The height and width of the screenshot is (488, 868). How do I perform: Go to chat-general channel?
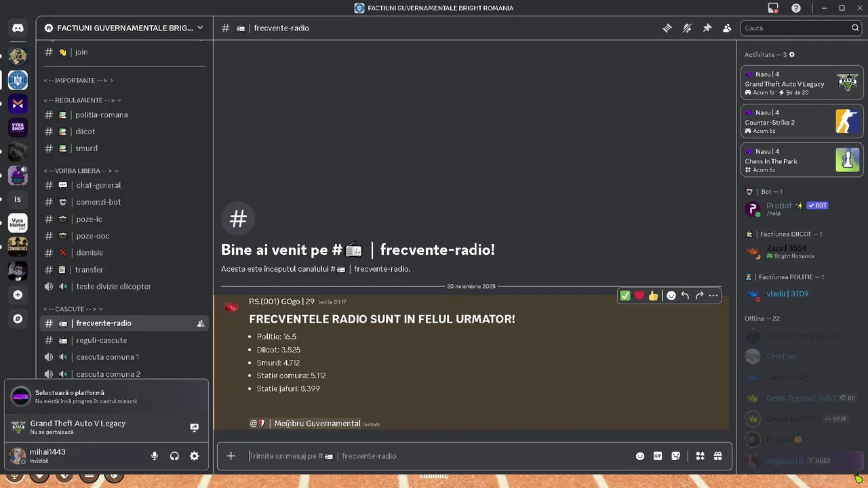124,185
